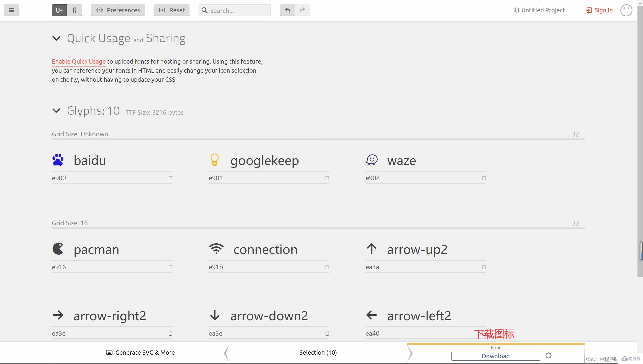Viewport: 643px width, 364px height.
Task: Edit the arrow-left2 name field
Action: [x=437, y=316]
